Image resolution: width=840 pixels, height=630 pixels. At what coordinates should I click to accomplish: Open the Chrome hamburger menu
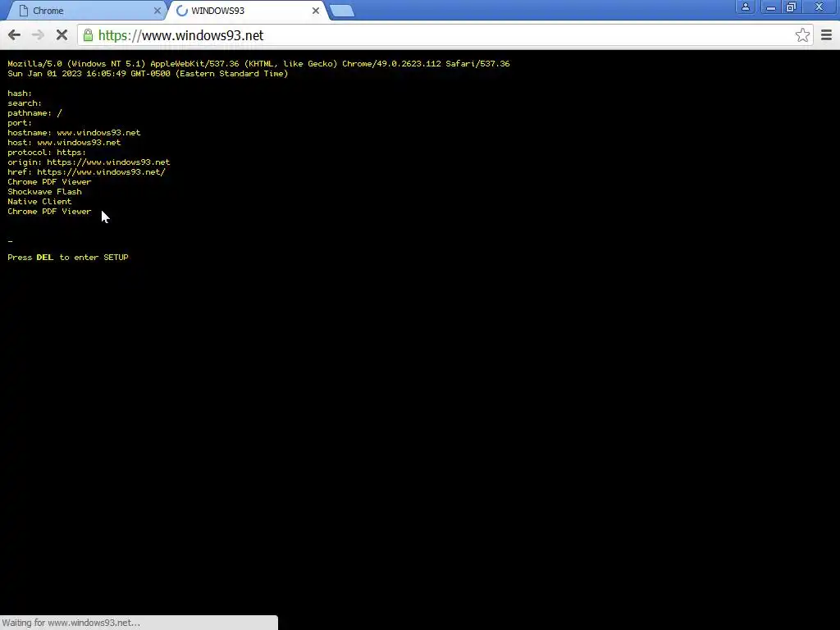point(826,35)
